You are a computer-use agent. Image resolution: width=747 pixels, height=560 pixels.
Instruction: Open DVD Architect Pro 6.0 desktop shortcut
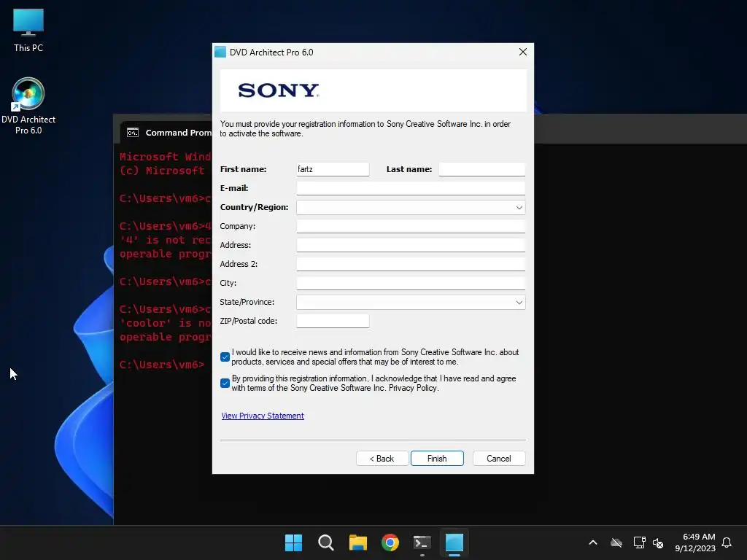(x=28, y=106)
